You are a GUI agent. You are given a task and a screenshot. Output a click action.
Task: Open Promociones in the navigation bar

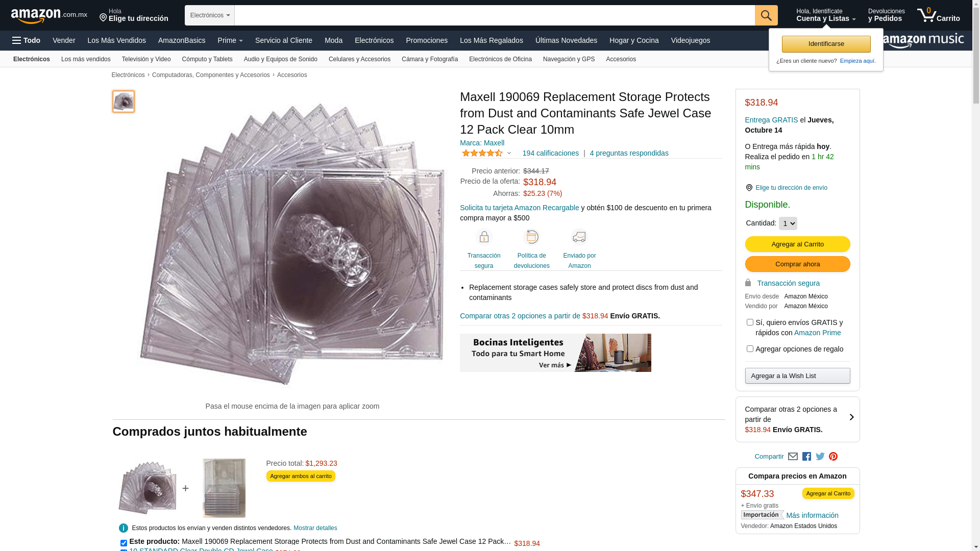coord(427,40)
